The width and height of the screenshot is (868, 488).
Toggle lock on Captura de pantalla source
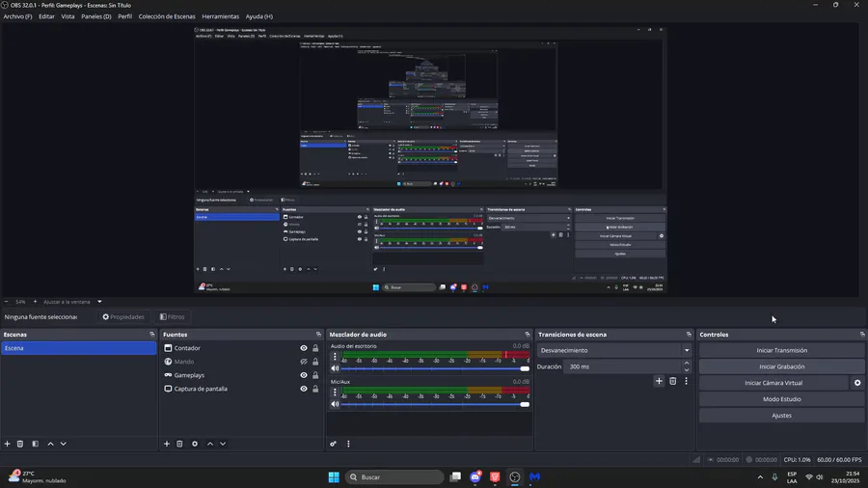(x=315, y=389)
